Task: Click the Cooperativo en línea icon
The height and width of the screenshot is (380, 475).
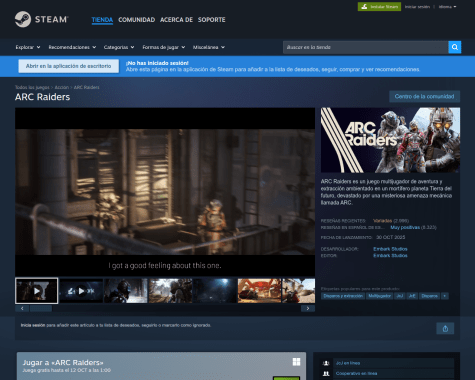Action: [x=326, y=374]
